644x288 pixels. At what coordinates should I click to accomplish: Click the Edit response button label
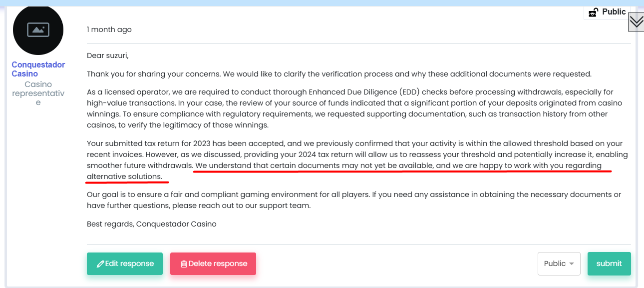click(129, 263)
